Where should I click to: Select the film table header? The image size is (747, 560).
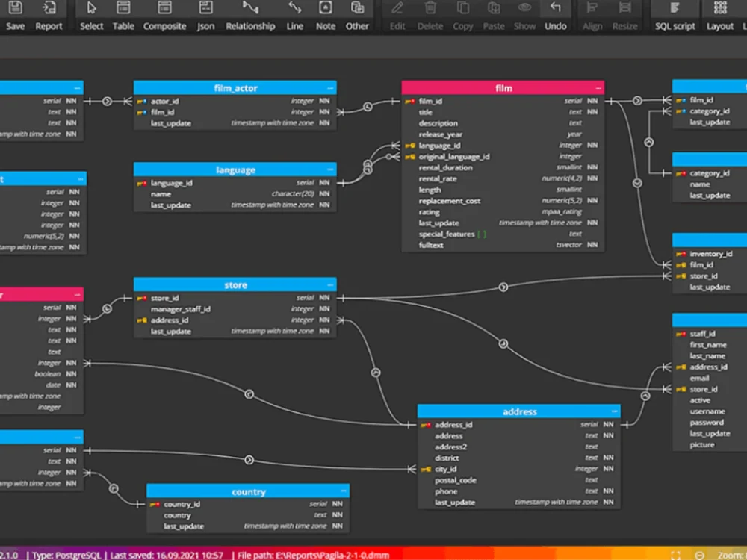502,87
